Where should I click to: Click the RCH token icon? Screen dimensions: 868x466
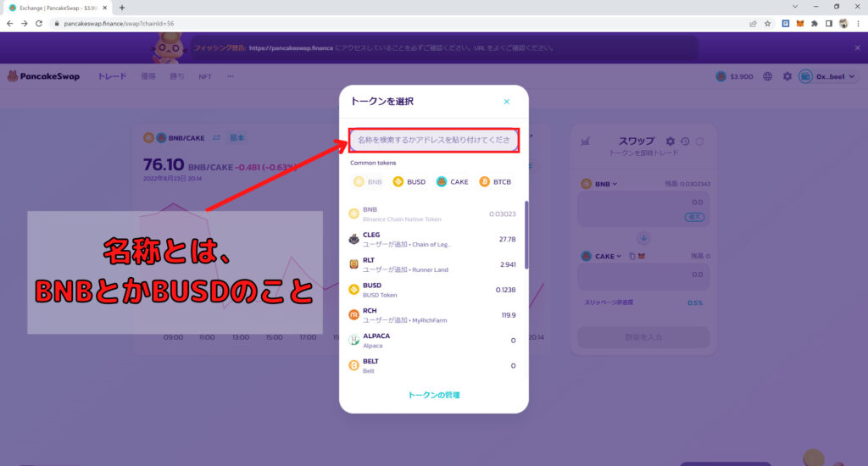353,315
